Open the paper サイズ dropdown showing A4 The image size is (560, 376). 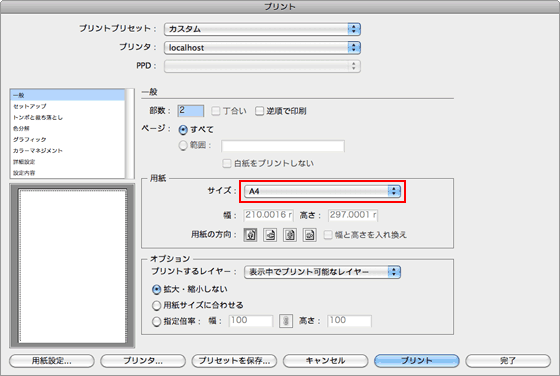[x=322, y=191]
